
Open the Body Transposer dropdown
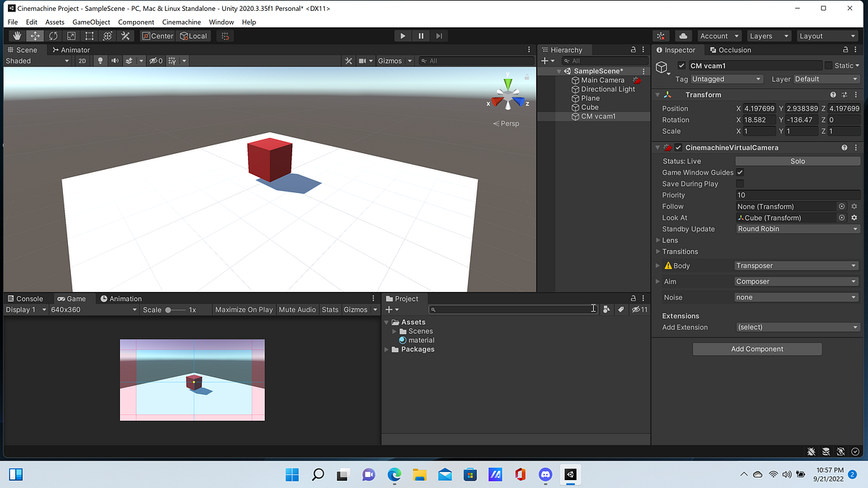(x=797, y=266)
